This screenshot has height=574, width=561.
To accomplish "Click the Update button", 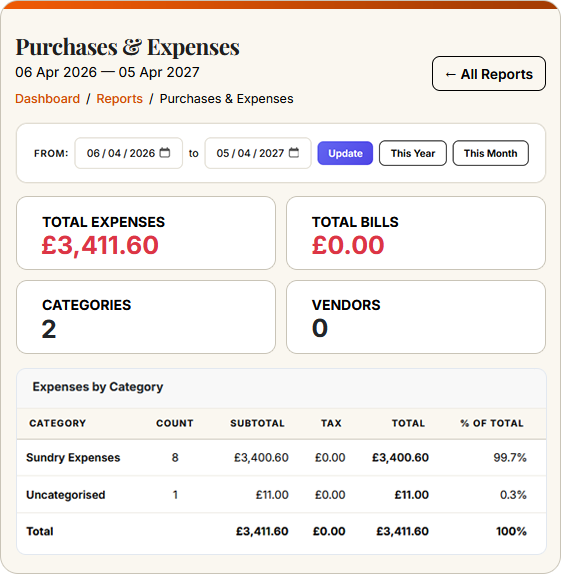I will pyautogui.click(x=345, y=153).
